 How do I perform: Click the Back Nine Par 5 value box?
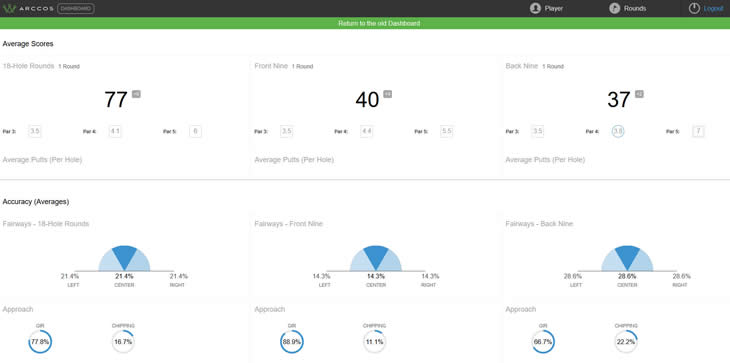click(698, 132)
